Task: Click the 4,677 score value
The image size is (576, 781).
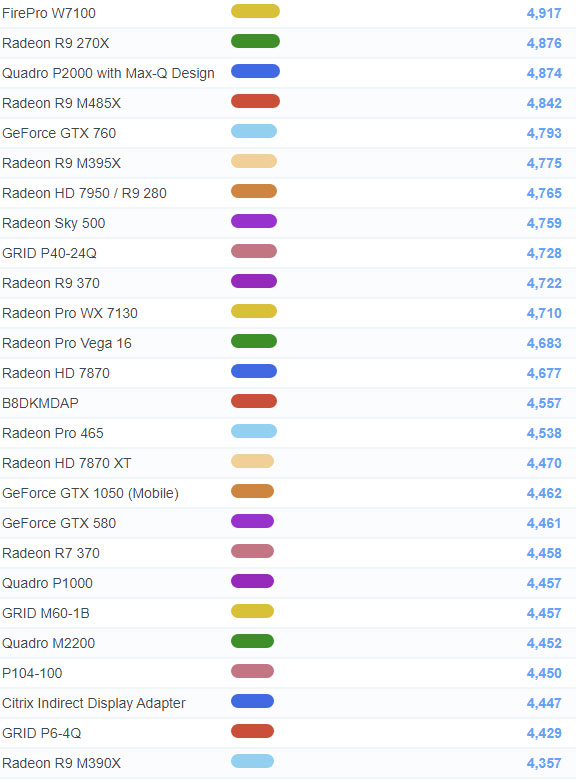Action: (544, 373)
